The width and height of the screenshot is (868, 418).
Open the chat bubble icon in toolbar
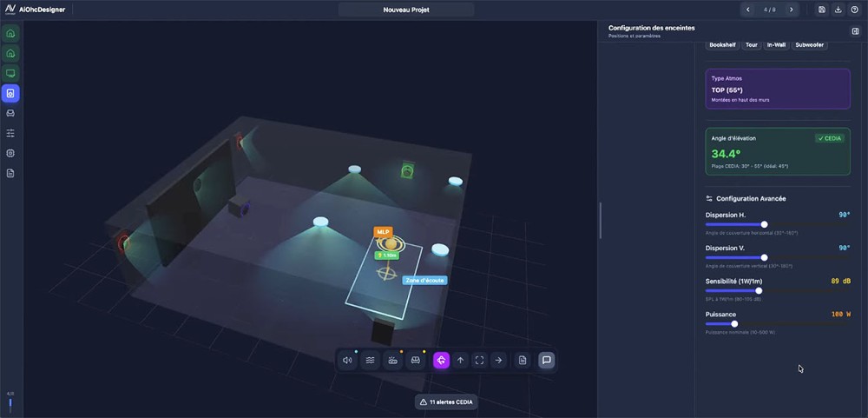(x=546, y=360)
